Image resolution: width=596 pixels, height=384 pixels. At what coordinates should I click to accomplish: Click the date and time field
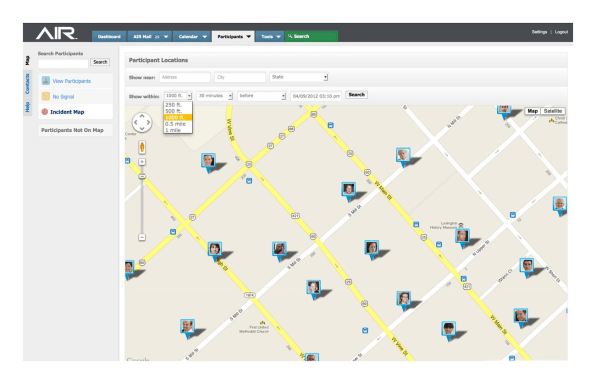(x=316, y=96)
